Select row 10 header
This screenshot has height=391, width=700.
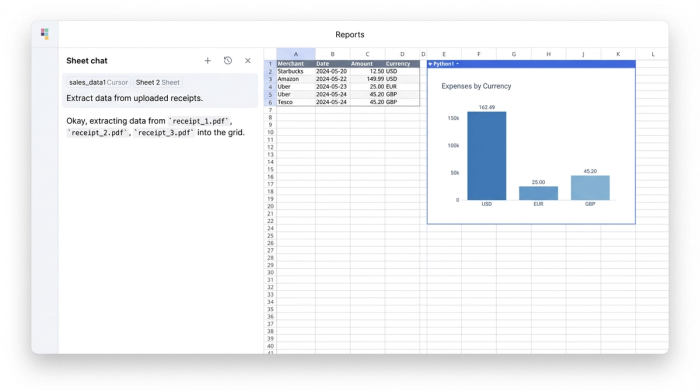270,133
